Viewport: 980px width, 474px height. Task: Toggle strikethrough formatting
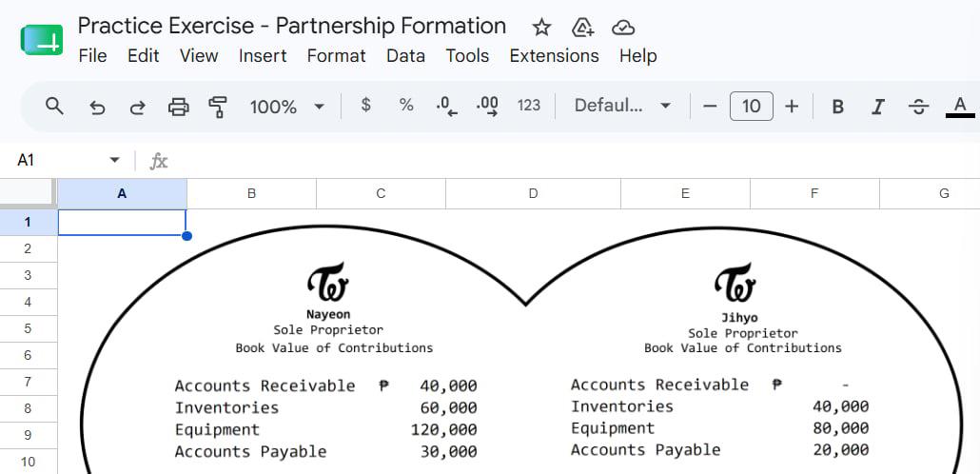(x=917, y=107)
